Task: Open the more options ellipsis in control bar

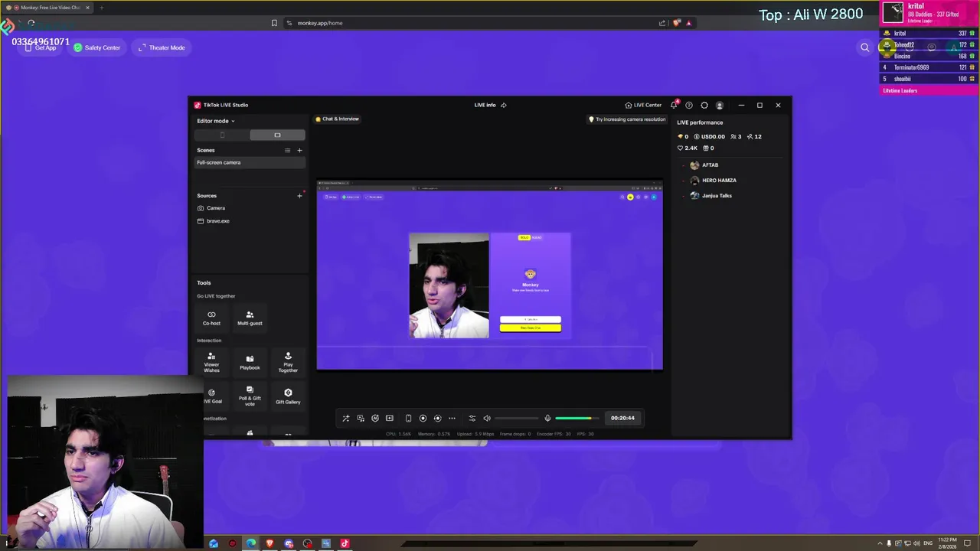Action: 452,418
